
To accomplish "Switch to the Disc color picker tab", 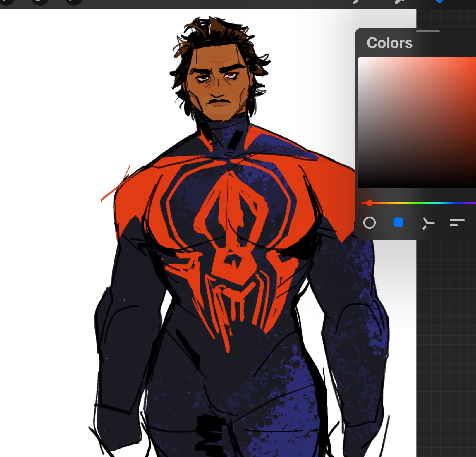I will 369,223.
